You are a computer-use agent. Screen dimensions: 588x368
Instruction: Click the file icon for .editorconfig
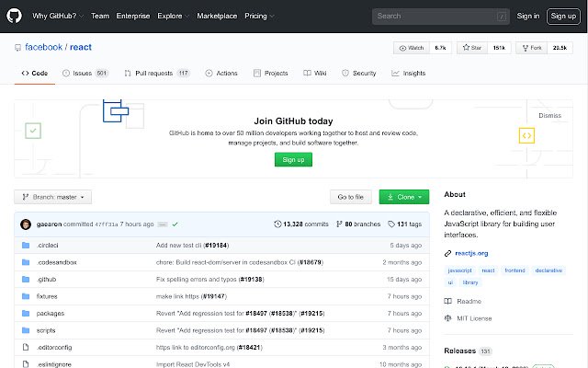[26, 347]
